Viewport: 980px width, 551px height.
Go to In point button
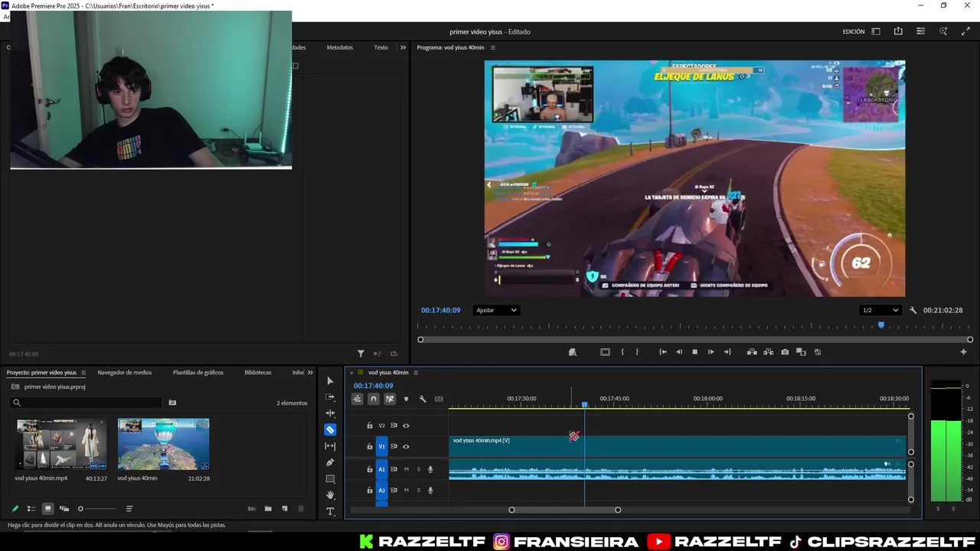663,352
